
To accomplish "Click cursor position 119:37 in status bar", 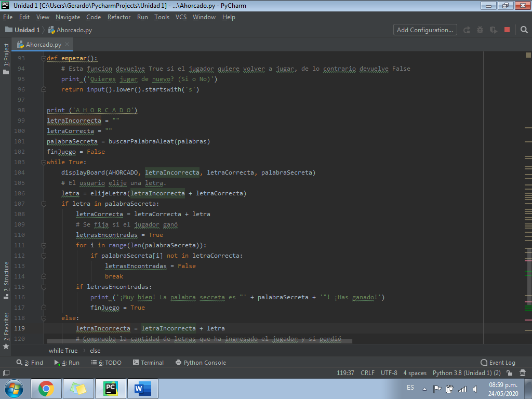I will click(345, 373).
